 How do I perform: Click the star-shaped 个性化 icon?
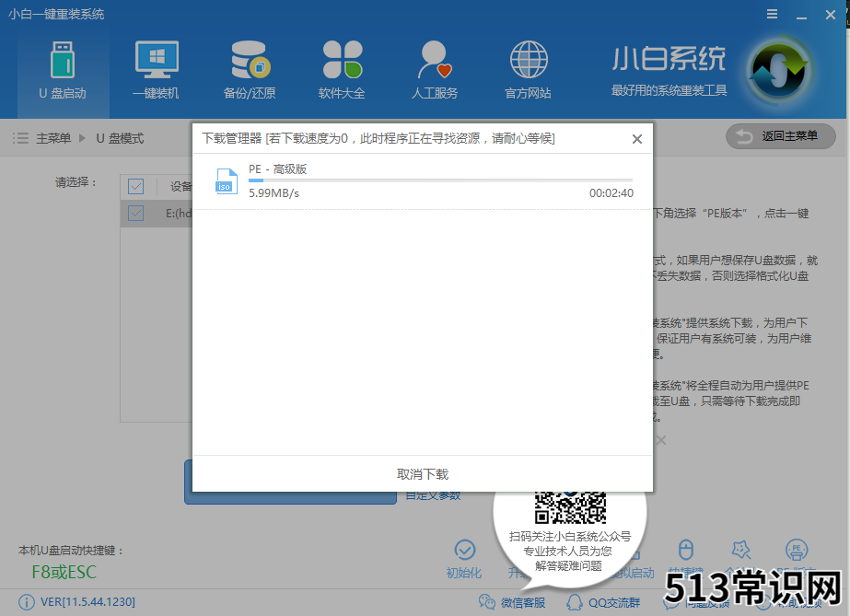click(x=741, y=550)
